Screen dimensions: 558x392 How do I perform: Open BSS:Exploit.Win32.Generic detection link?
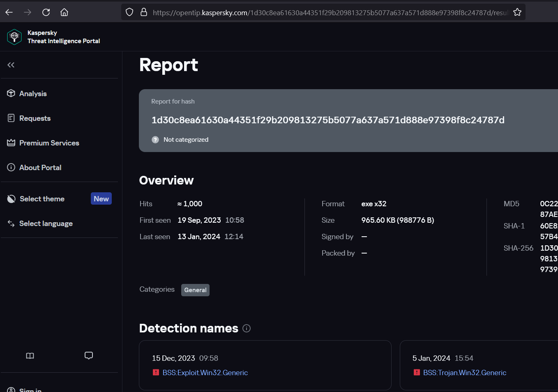pos(205,373)
